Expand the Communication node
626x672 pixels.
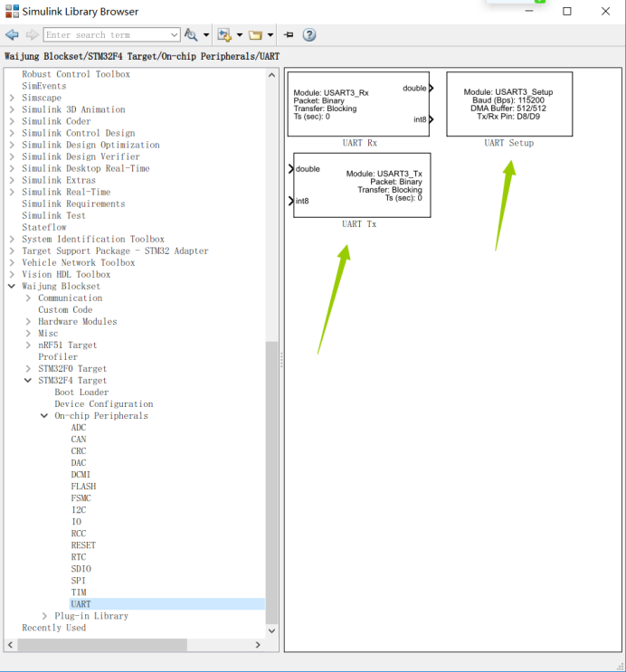tap(28, 298)
